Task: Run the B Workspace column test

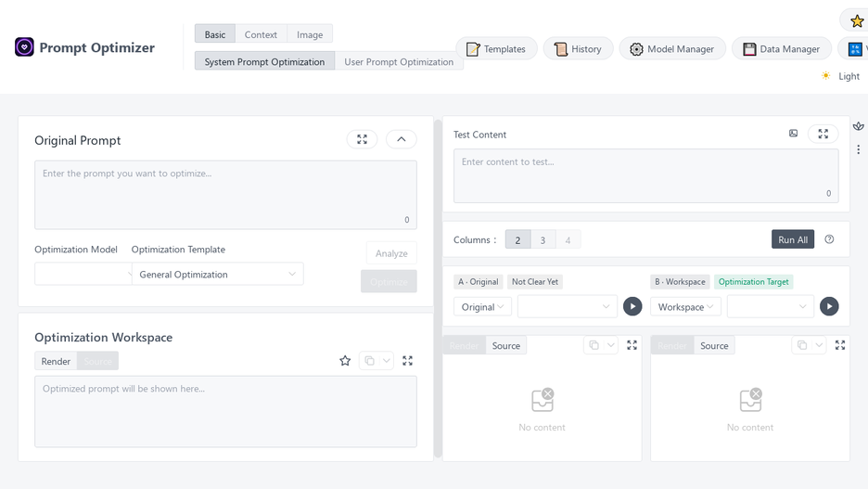Action: point(829,306)
